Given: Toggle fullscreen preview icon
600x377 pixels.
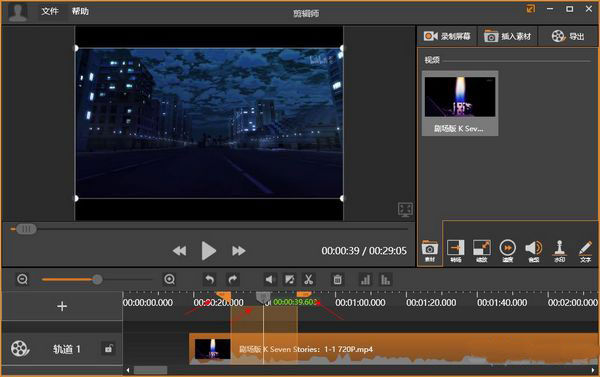Looking at the screenshot, I should pos(405,209).
